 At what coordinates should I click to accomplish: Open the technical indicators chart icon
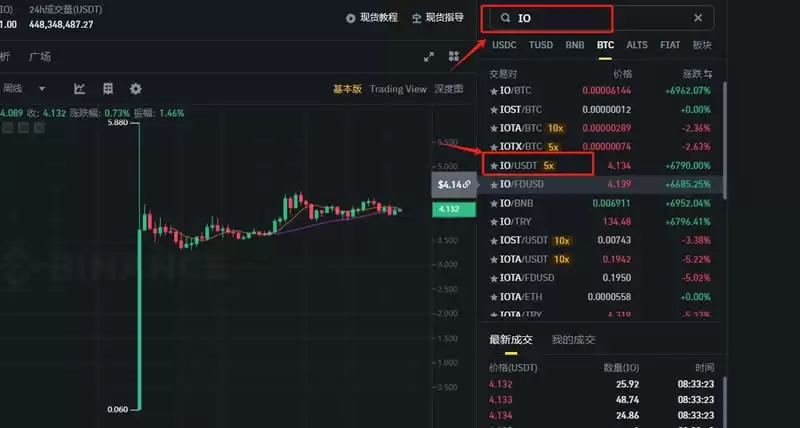click(x=79, y=89)
